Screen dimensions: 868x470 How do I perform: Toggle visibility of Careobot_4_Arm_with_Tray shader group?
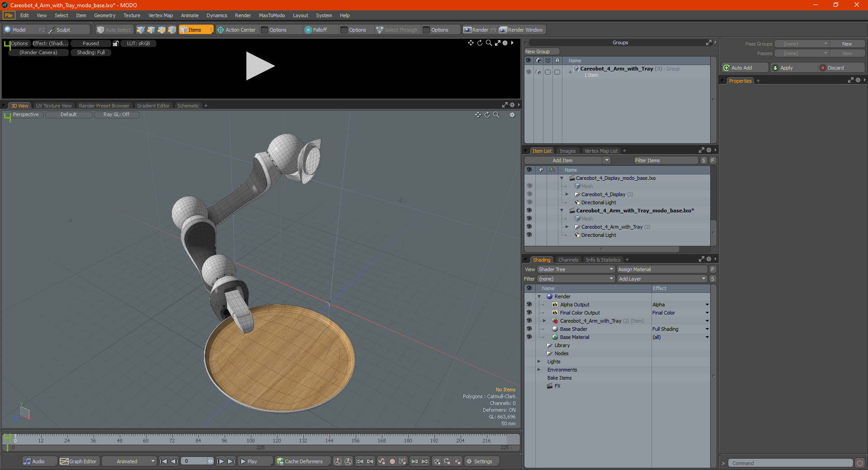(x=529, y=321)
